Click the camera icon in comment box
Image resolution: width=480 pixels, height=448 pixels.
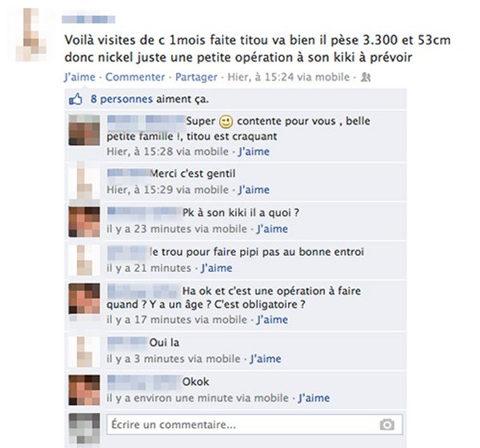pyautogui.click(x=387, y=425)
